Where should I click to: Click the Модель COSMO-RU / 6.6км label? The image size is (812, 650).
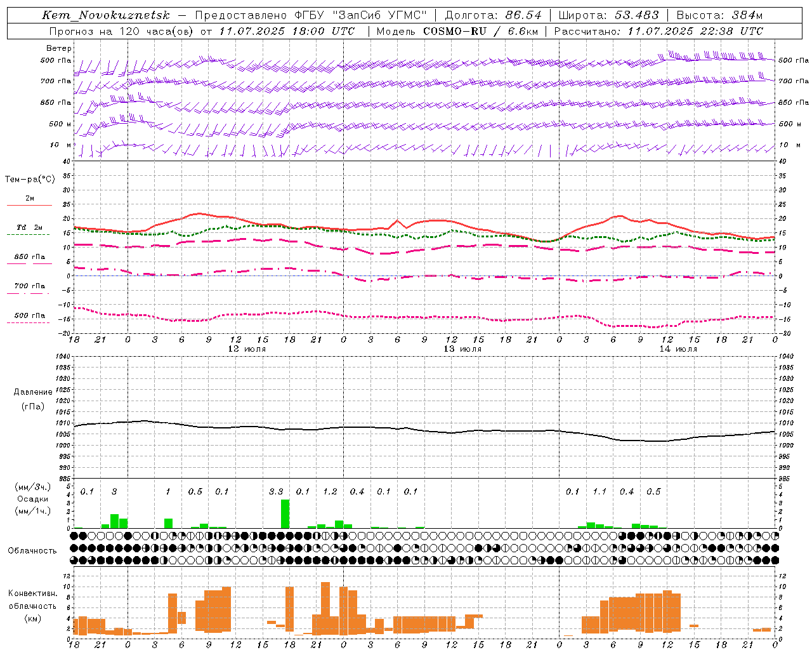(457, 31)
